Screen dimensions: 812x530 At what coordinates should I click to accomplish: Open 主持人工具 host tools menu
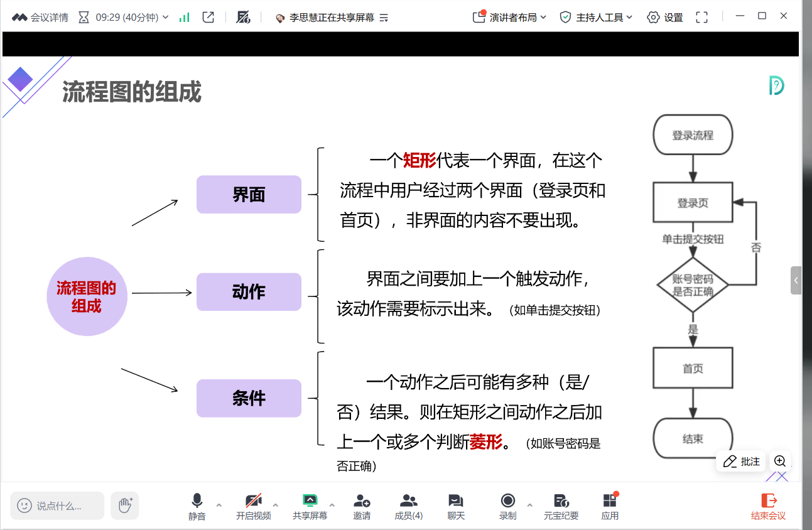pos(597,18)
